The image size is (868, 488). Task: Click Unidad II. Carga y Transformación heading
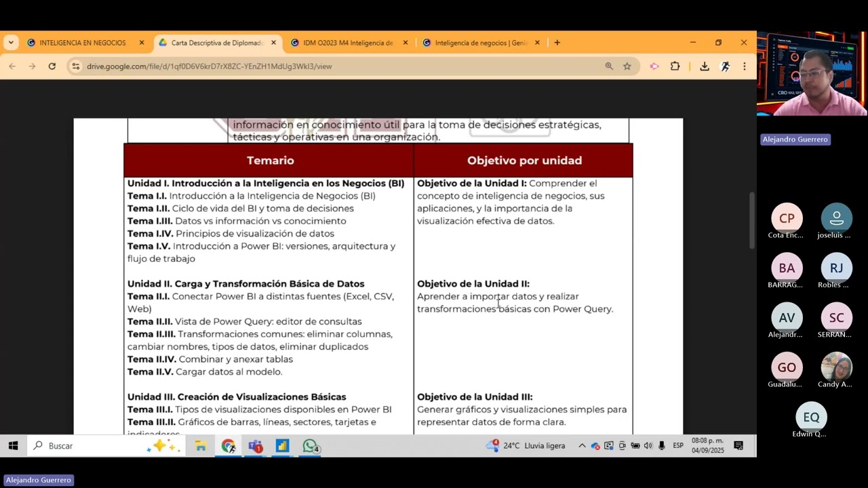point(246,284)
